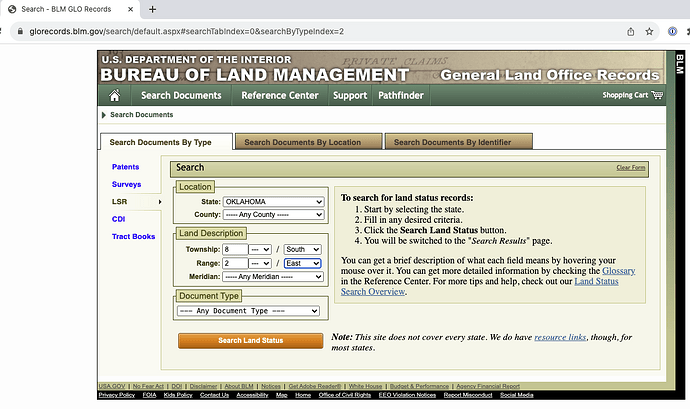Open the resource links hyperlink
The height and width of the screenshot is (409, 690).
[x=560, y=337]
